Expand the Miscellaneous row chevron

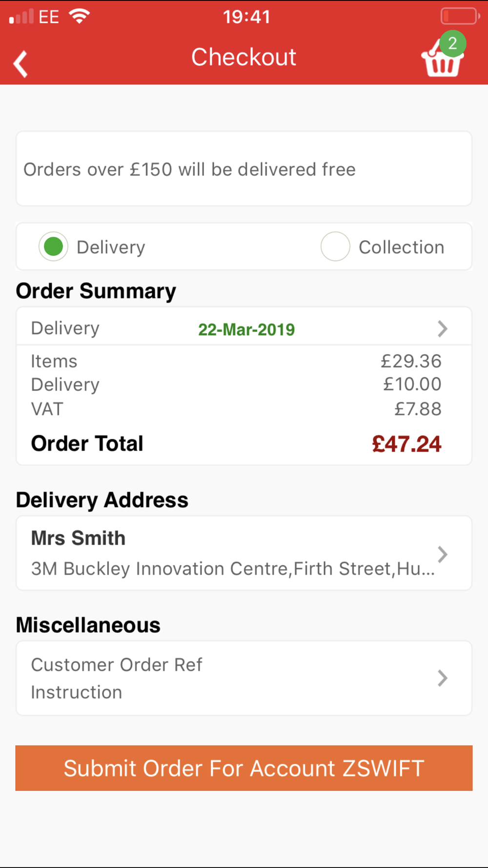tap(442, 678)
